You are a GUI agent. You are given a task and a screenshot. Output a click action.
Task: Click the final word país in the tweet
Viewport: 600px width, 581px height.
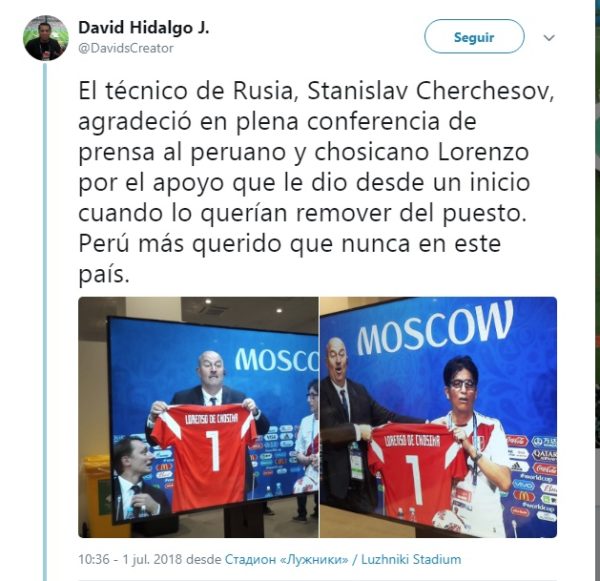point(104,275)
